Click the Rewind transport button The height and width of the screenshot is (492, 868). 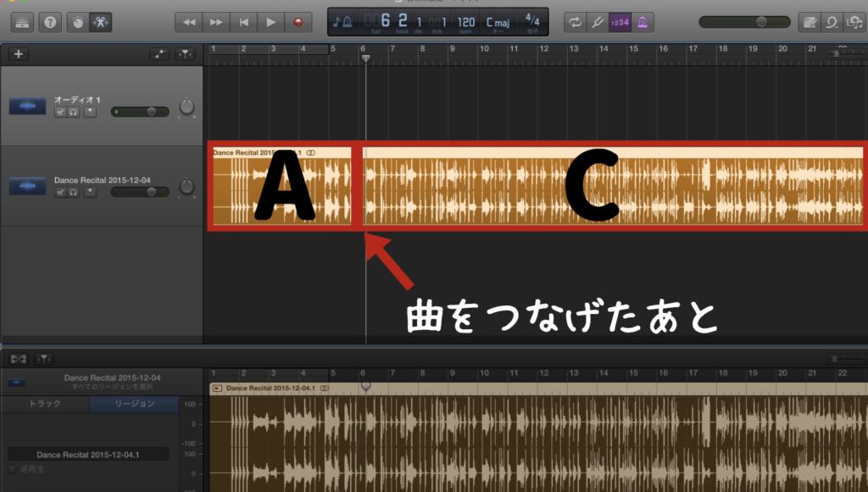[x=189, y=22]
